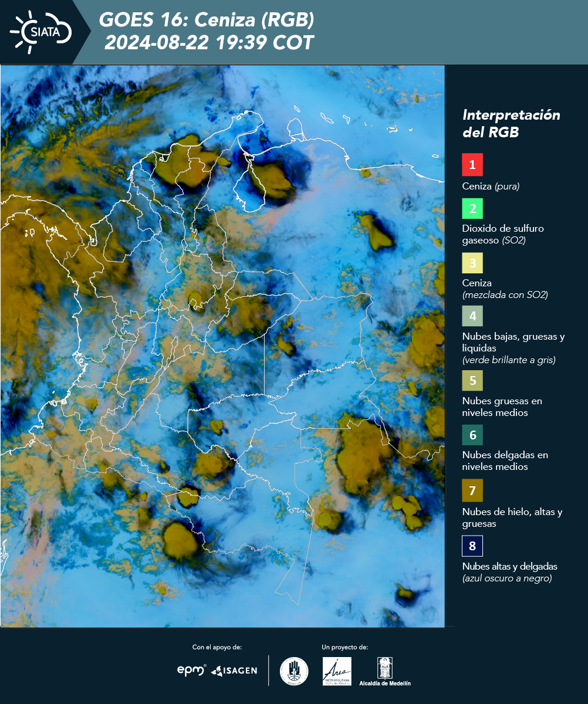Click the title 'GOES 16: Ceniza (RGB)'
588x704 pixels.
point(207,21)
